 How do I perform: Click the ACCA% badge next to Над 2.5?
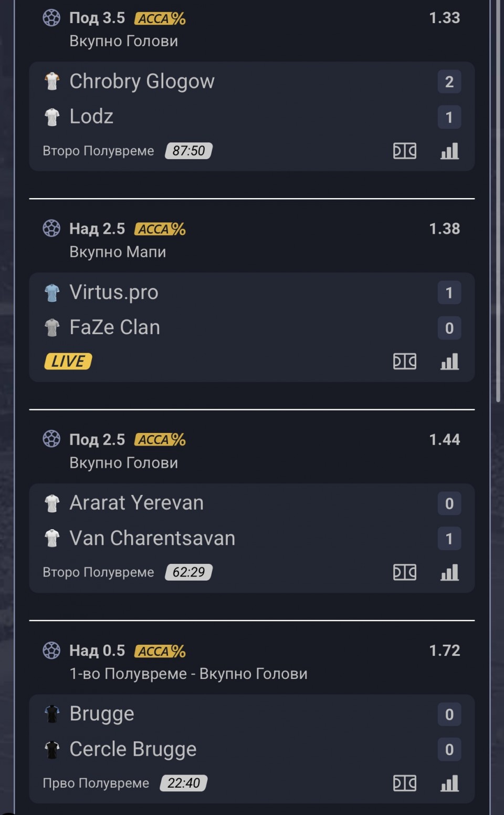[x=160, y=229]
